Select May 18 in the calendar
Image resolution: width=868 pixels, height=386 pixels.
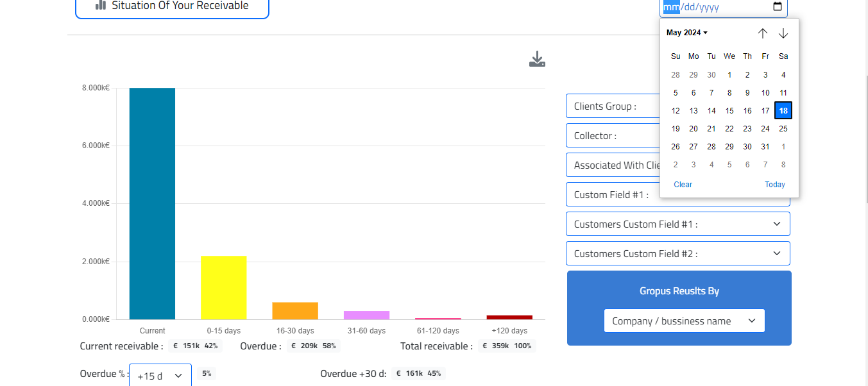click(x=783, y=110)
